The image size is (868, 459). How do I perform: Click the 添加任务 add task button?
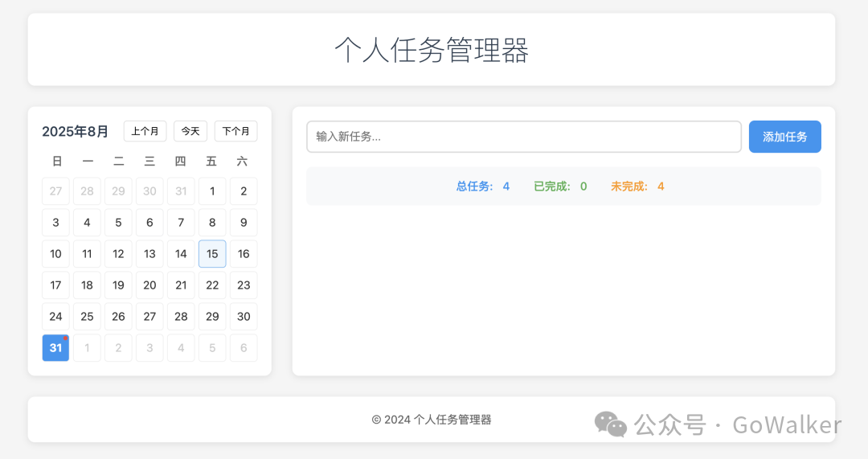[785, 137]
